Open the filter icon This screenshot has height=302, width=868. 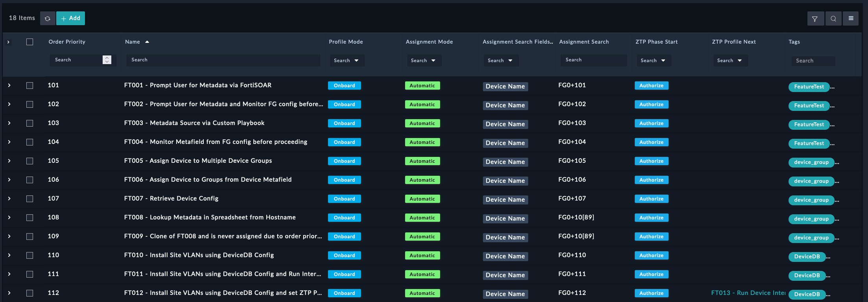815,18
